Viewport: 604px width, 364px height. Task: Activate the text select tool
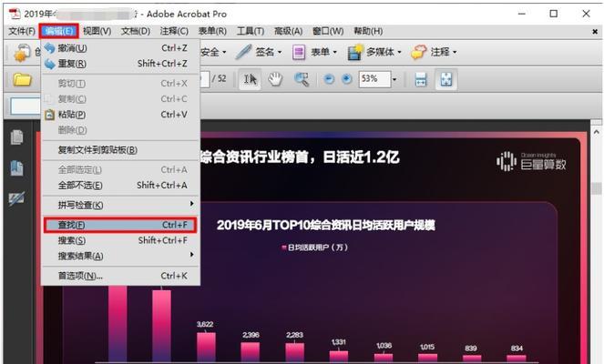tap(250, 79)
